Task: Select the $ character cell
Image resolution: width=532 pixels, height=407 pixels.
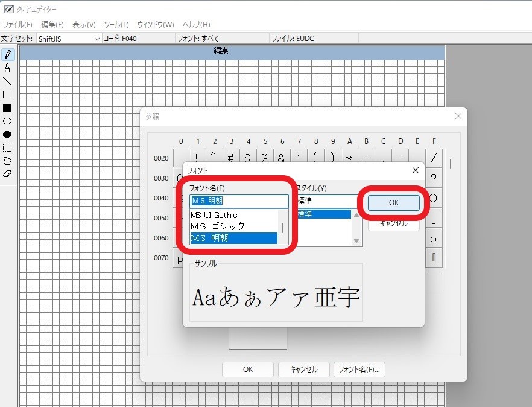Action: click(x=248, y=157)
